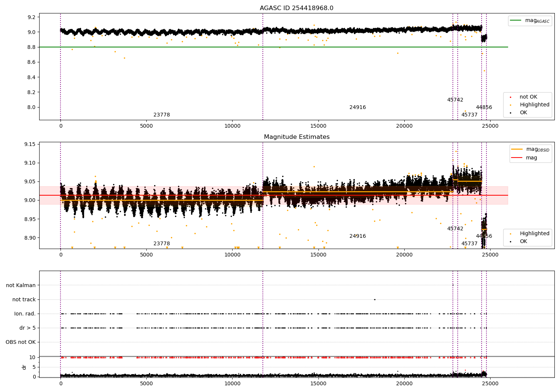
Task: Click obsid label 45742 in the AGASC ID plot
Action: (x=455, y=100)
